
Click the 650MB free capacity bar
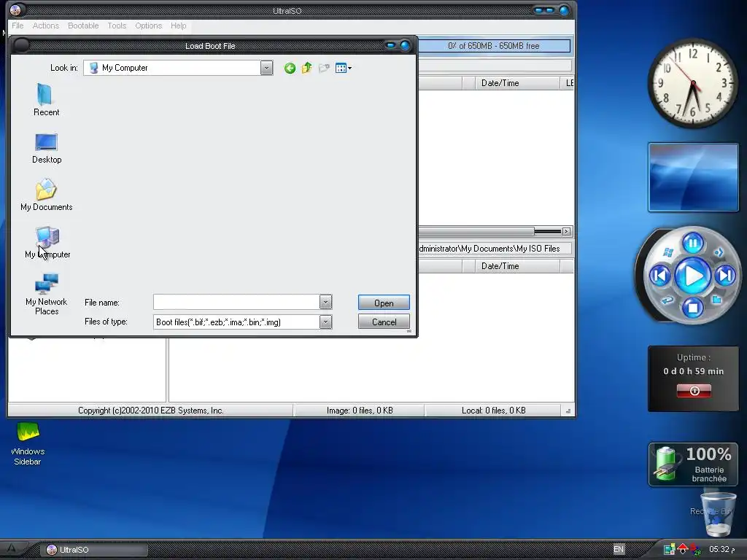[x=494, y=46]
